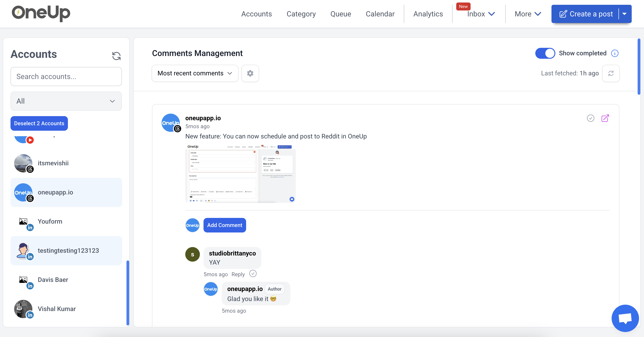Open the live chat bubble
Image resolution: width=644 pixels, height=337 pixels.
(x=625, y=318)
